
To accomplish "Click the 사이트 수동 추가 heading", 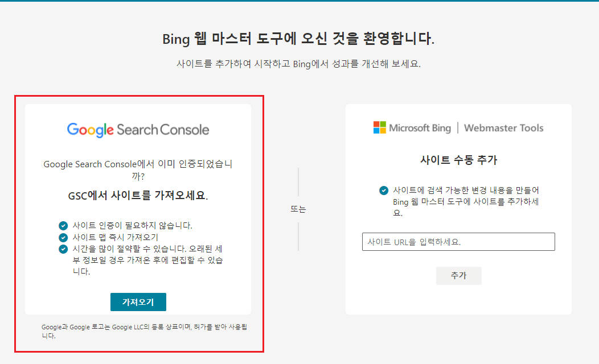I will pyautogui.click(x=458, y=160).
